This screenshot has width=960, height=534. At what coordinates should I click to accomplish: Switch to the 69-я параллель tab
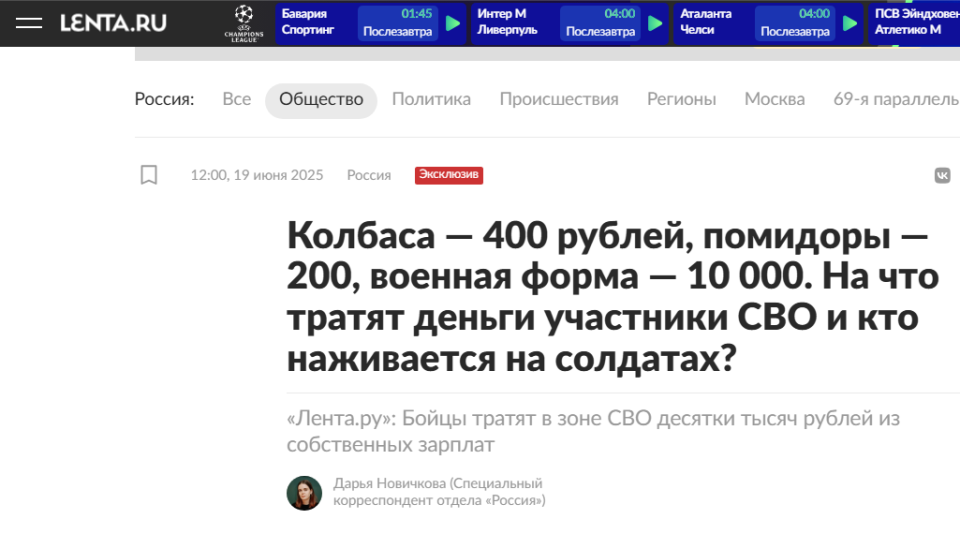(x=896, y=99)
